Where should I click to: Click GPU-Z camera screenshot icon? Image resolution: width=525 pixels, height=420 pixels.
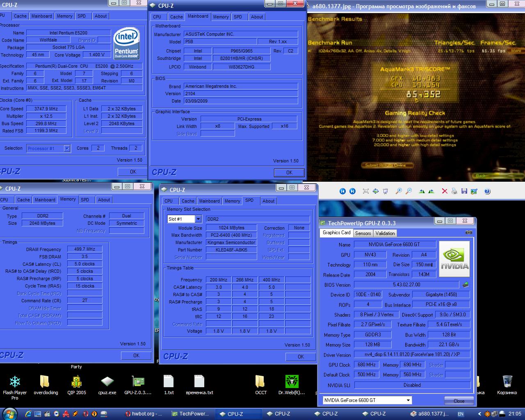tap(469, 233)
